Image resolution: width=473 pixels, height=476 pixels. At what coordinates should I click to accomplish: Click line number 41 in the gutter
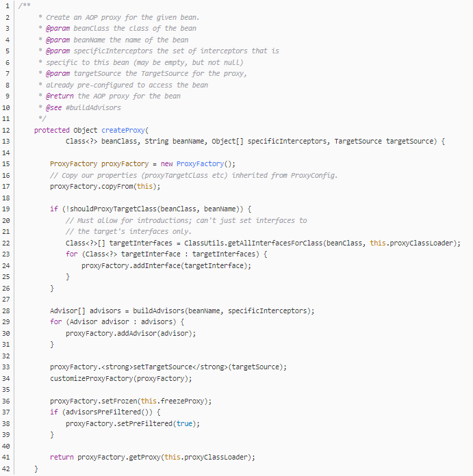(8, 457)
